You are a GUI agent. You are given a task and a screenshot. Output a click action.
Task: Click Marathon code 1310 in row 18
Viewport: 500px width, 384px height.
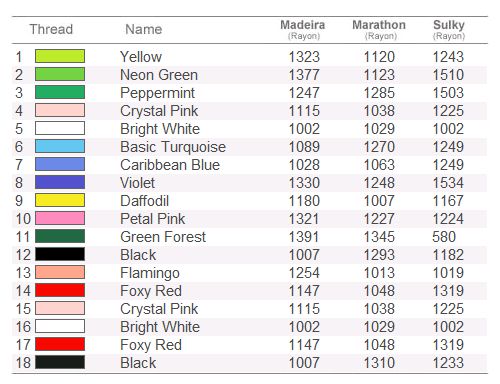click(x=379, y=363)
